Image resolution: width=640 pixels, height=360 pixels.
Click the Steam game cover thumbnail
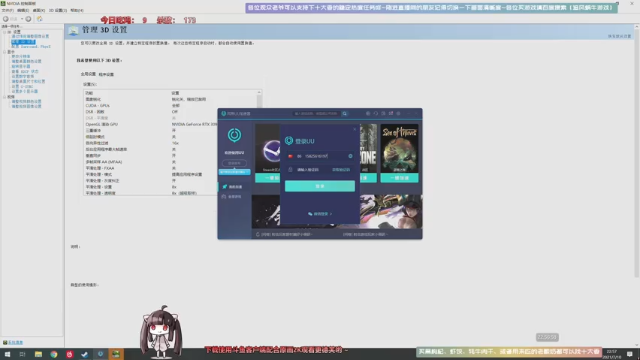(268, 149)
